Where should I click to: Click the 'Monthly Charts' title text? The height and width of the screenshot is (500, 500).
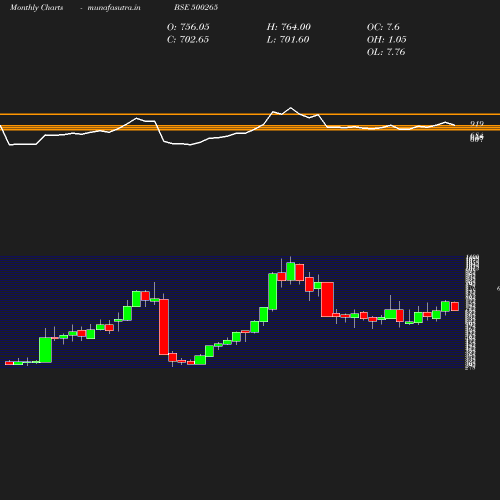pos(36,8)
